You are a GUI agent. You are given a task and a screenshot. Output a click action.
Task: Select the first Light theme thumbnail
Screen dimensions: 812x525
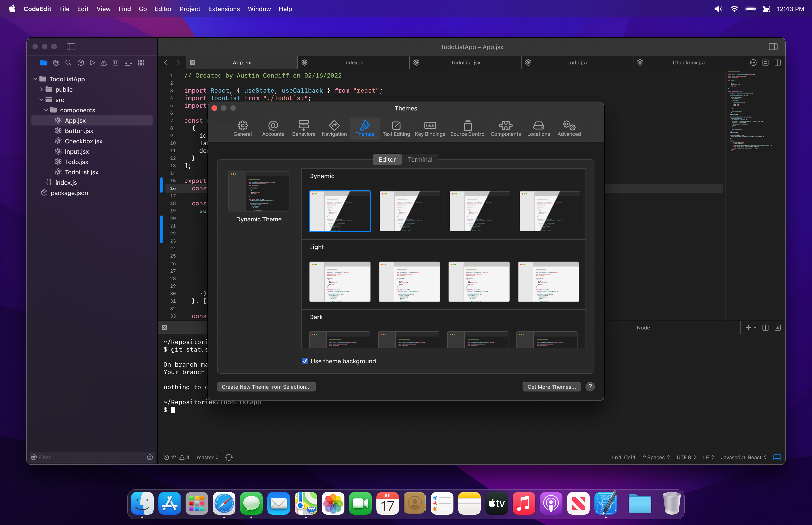click(340, 282)
